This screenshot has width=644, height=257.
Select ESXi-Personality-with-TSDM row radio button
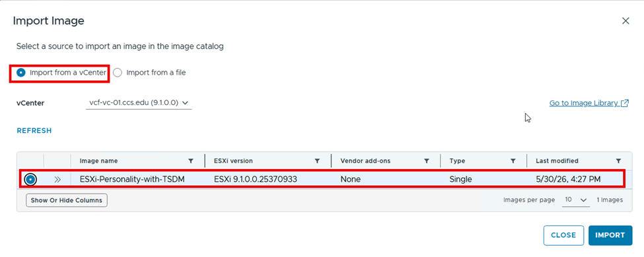click(x=30, y=180)
